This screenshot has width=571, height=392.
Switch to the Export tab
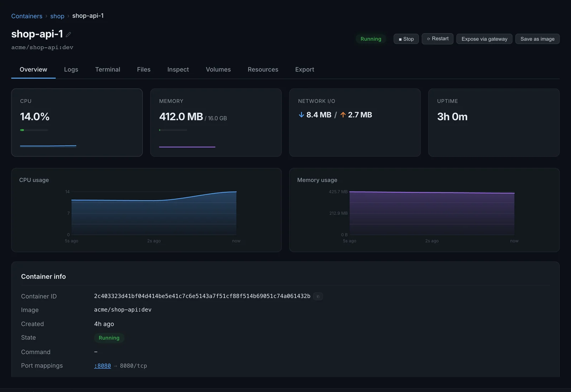(x=305, y=70)
